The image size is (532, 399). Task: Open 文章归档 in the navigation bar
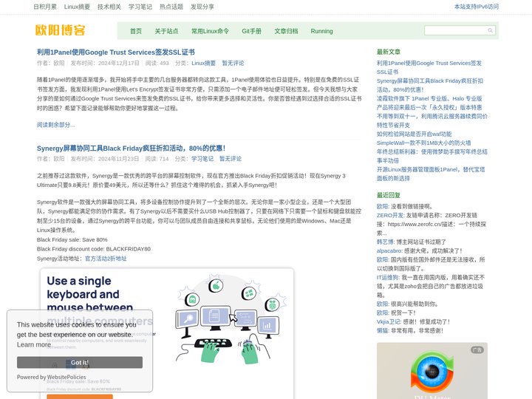(286, 31)
